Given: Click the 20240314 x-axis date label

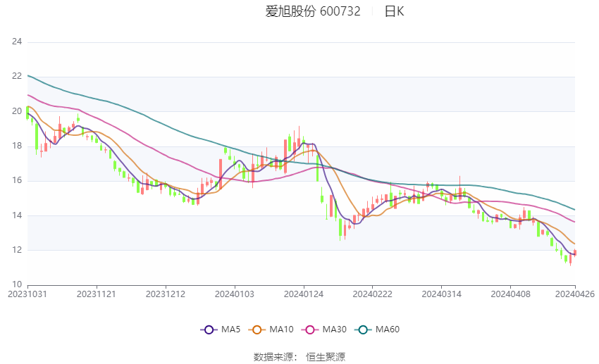Looking at the screenshot, I should [442, 294].
